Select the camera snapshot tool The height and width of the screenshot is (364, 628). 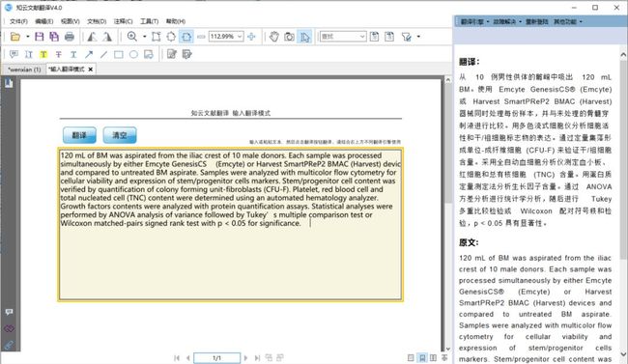coord(289,37)
